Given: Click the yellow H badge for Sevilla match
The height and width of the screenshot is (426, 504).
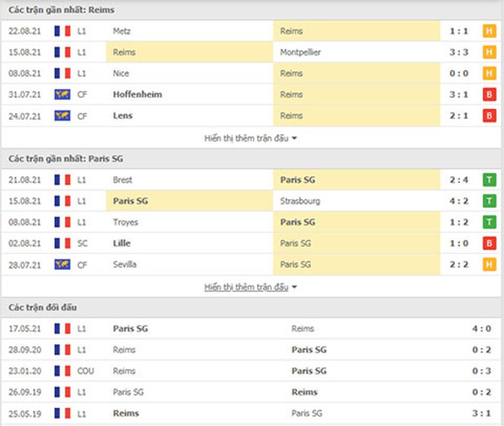Looking at the screenshot, I should (x=489, y=265).
